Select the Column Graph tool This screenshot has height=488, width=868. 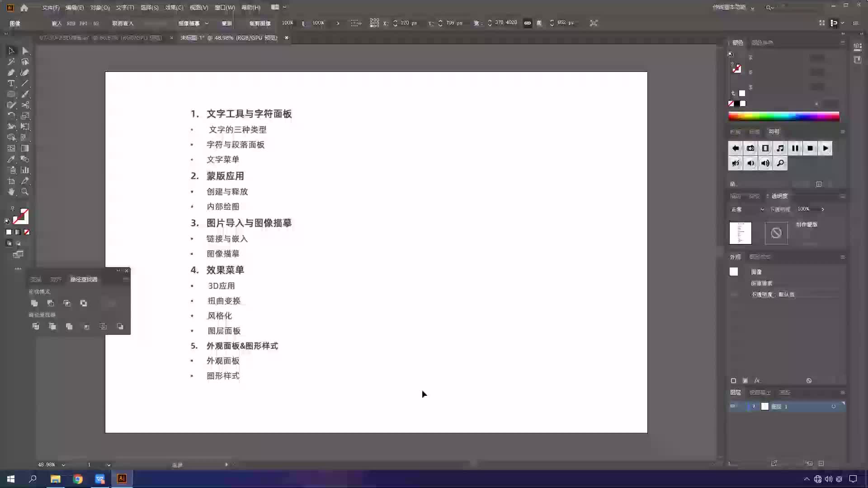pos(25,170)
